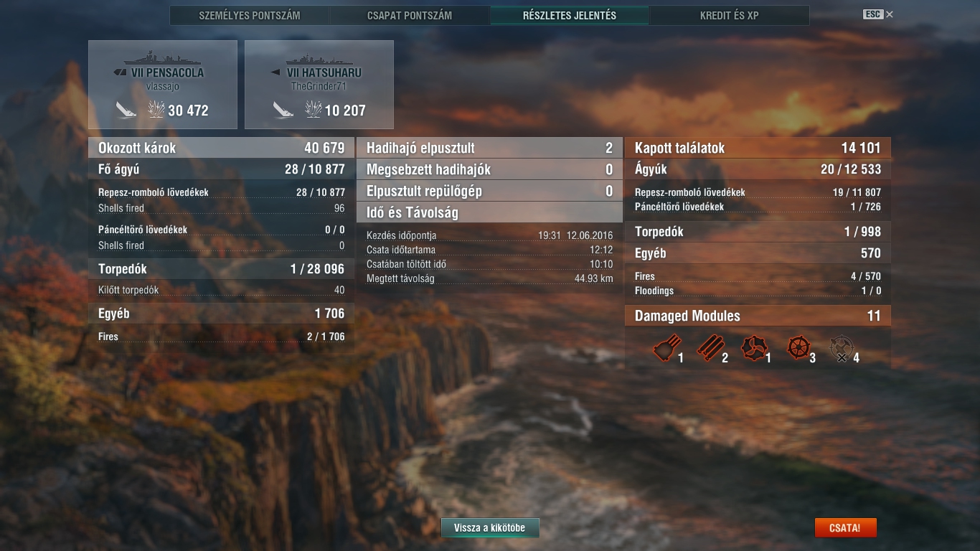Click the damaged main gun module icon
980x551 pixels.
point(665,349)
